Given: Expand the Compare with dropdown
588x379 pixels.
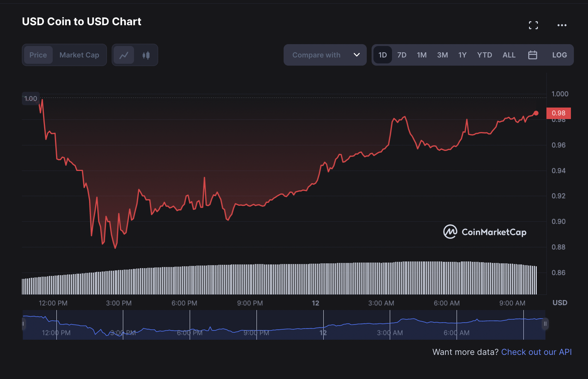Looking at the screenshot, I should point(325,55).
